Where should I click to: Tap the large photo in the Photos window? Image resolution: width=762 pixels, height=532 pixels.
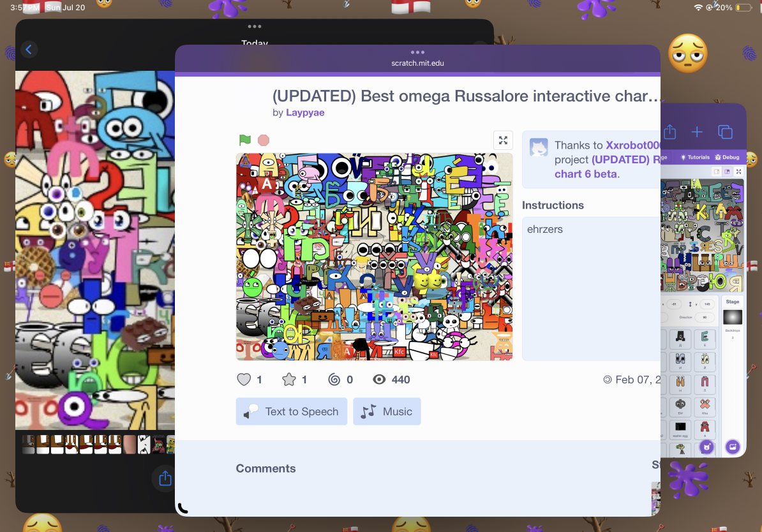click(x=95, y=250)
